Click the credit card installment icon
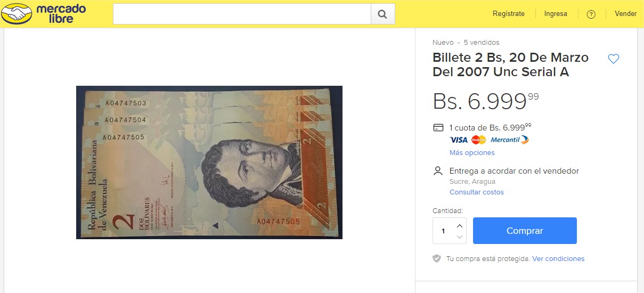The image size is (644, 293). tap(438, 128)
